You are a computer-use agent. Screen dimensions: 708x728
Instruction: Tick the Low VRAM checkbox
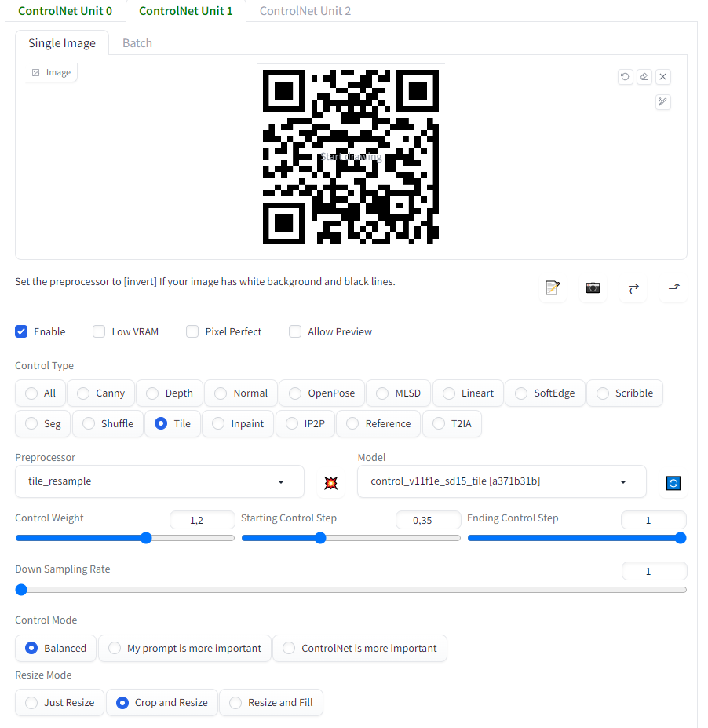(99, 331)
